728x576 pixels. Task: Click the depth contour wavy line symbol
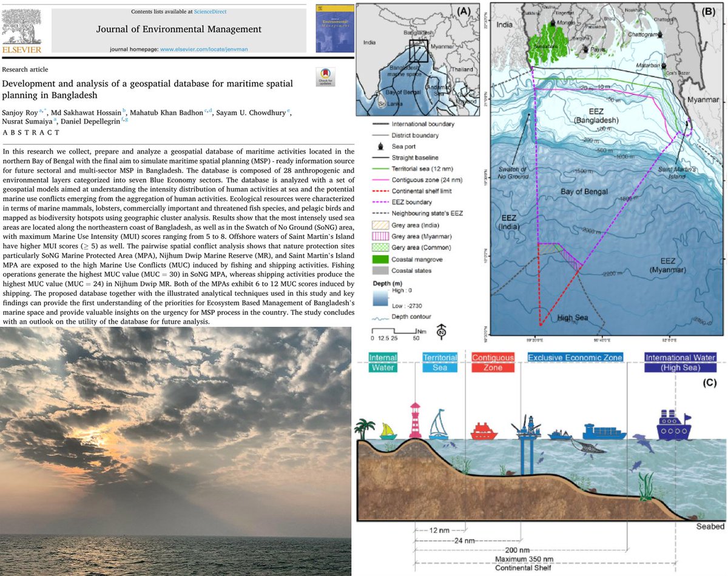point(380,318)
